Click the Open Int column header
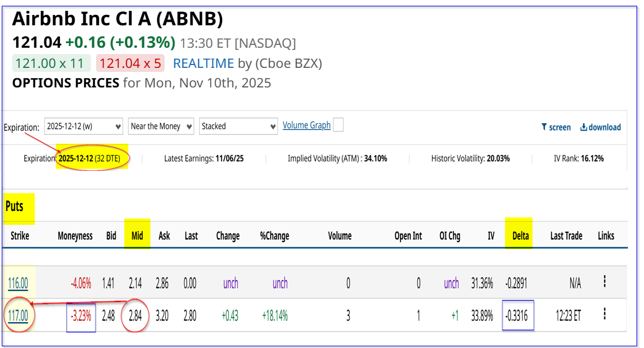Image resolution: width=644 pixels, height=348 pixels. tap(409, 236)
